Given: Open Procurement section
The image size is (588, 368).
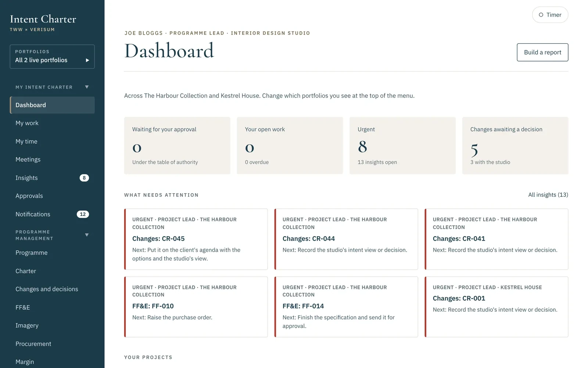Looking at the screenshot, I should 52,344.
